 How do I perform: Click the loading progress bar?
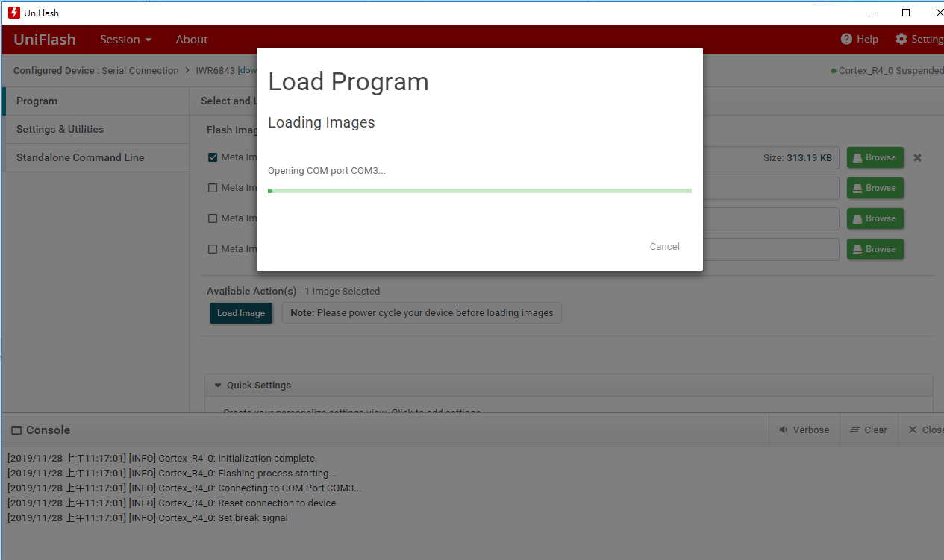pos(480,191)
